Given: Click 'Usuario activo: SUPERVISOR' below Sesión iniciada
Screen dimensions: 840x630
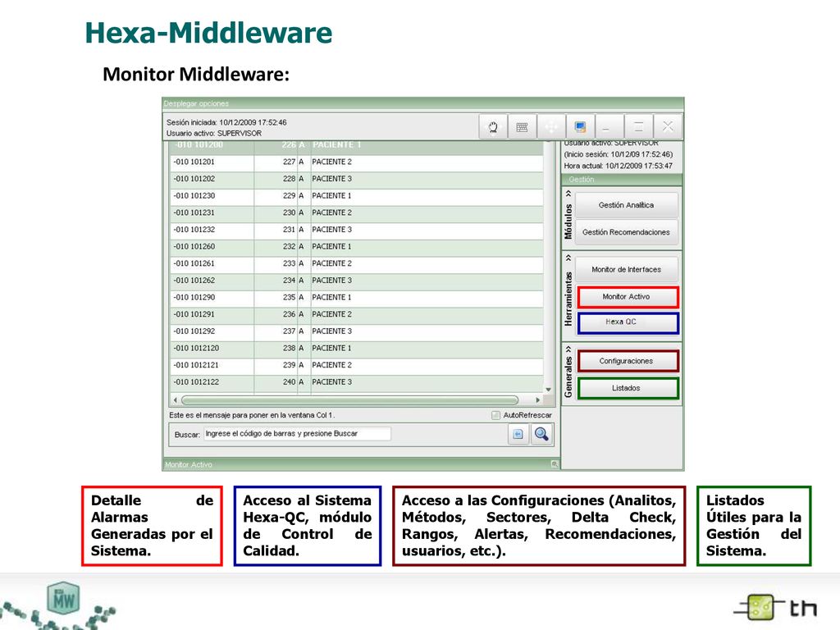Looking at the screenshot, I should pos(214,134).
